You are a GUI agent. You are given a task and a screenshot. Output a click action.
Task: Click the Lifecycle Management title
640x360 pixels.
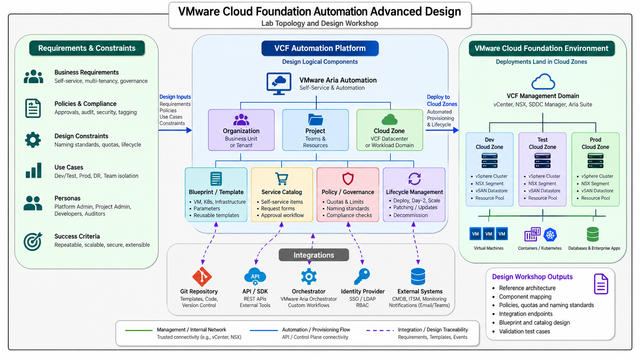(x=414, y=192)
